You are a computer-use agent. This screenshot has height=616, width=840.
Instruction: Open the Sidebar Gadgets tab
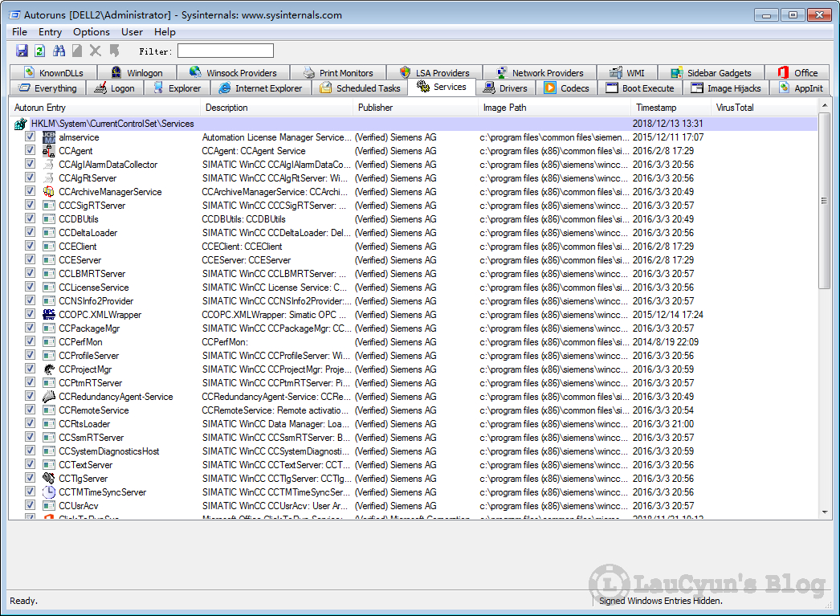coord(711,73)
